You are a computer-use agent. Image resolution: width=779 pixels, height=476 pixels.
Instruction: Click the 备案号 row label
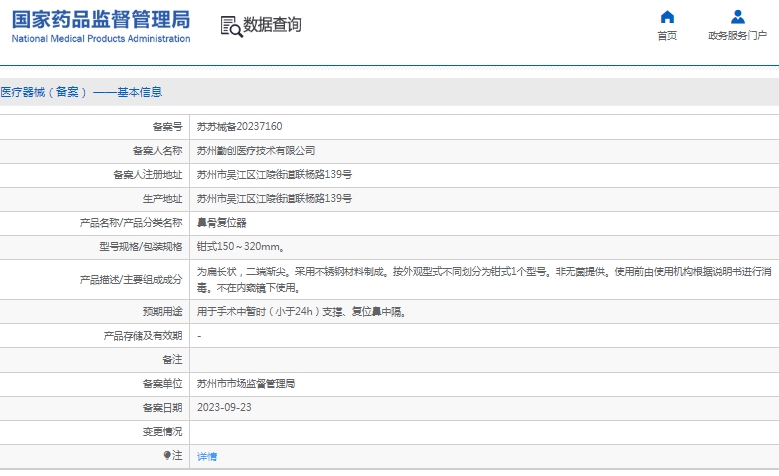coord(167,127)
